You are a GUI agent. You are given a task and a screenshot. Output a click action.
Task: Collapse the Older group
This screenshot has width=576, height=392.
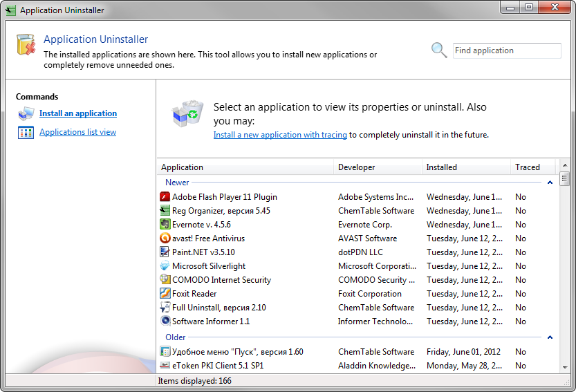[x=550, y=337]
